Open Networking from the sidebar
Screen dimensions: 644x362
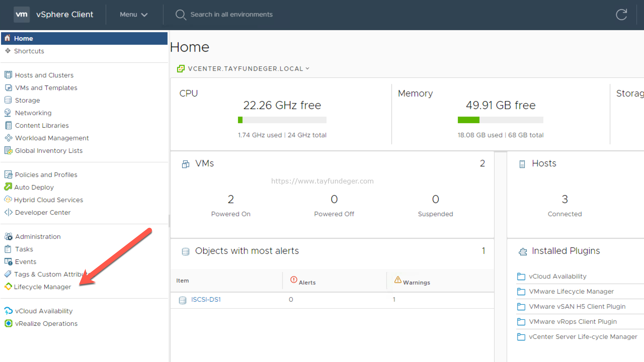pos(33,113)
